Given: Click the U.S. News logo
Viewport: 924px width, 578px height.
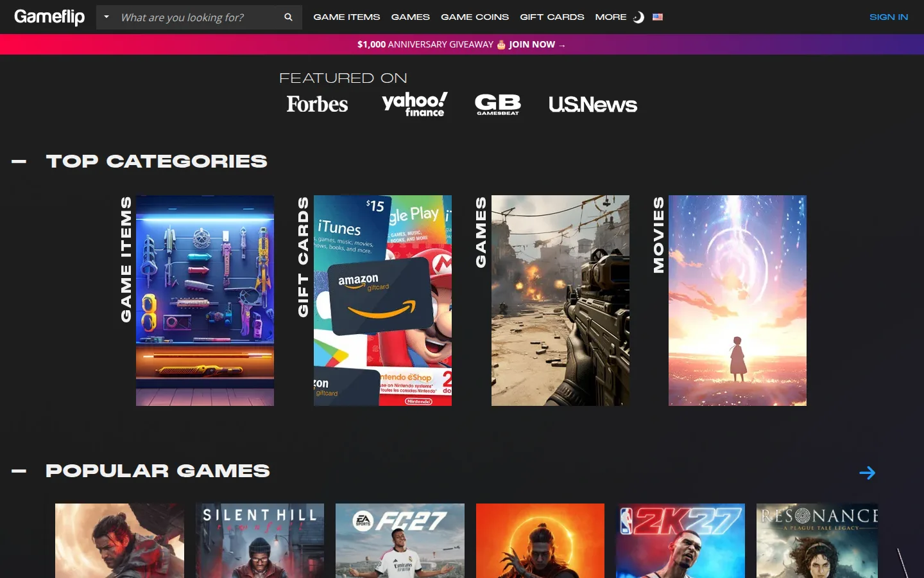Looking at the screenshot, I should (x=593, y=105).
